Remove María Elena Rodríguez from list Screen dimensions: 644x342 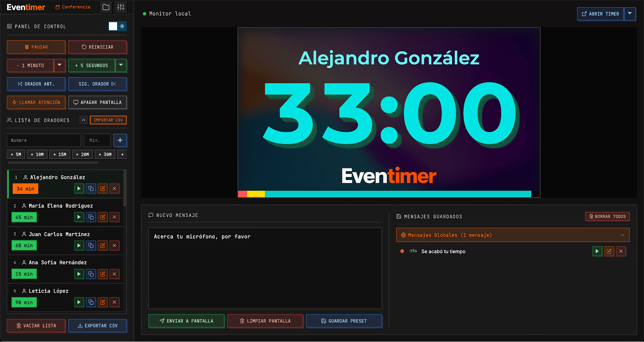[114, 217]
